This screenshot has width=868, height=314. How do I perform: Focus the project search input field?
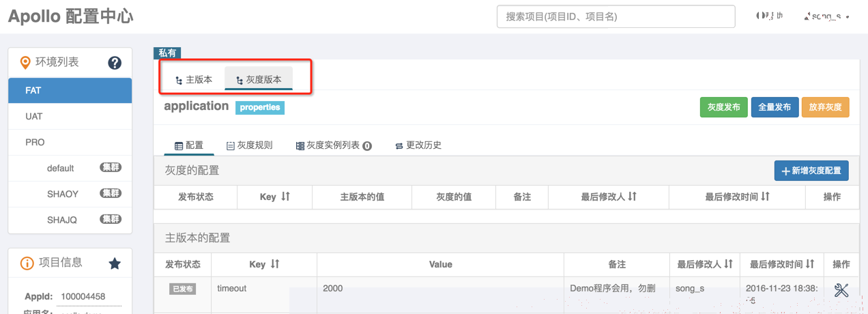tap(616, 16)
